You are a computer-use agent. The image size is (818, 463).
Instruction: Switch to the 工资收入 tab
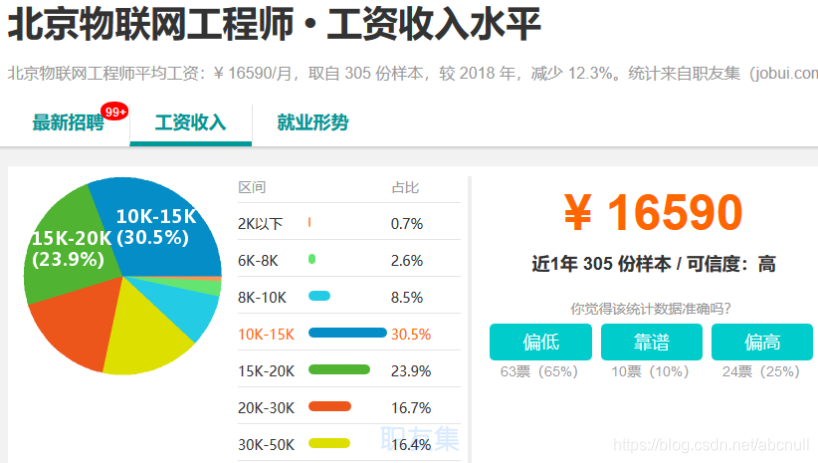[x=190, y=123]
